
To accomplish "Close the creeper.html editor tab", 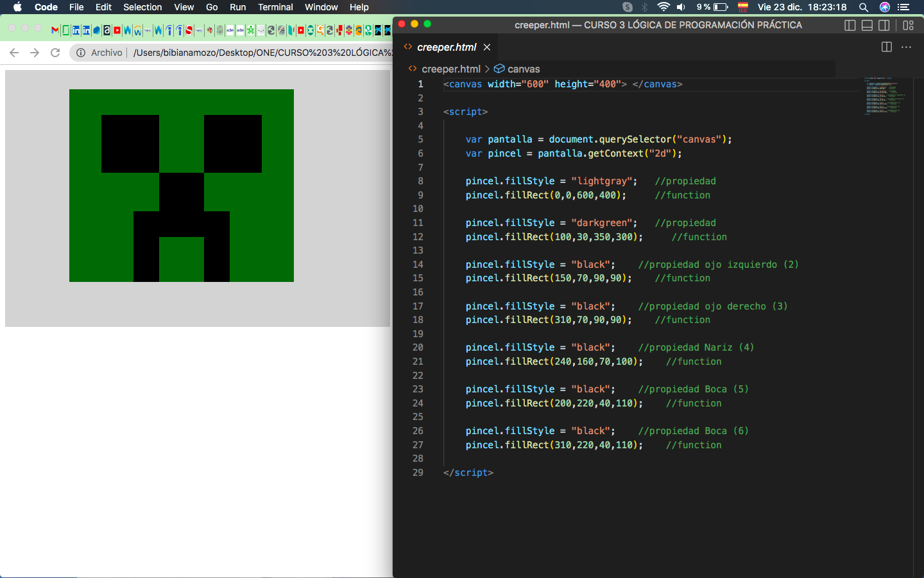I will pyautogui.click(x=487, y=48).
